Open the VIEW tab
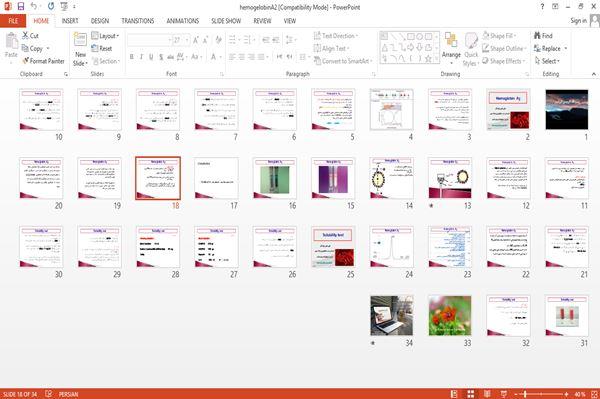The width and height of the screenshot is (600, 399). [x=290, y=21]
